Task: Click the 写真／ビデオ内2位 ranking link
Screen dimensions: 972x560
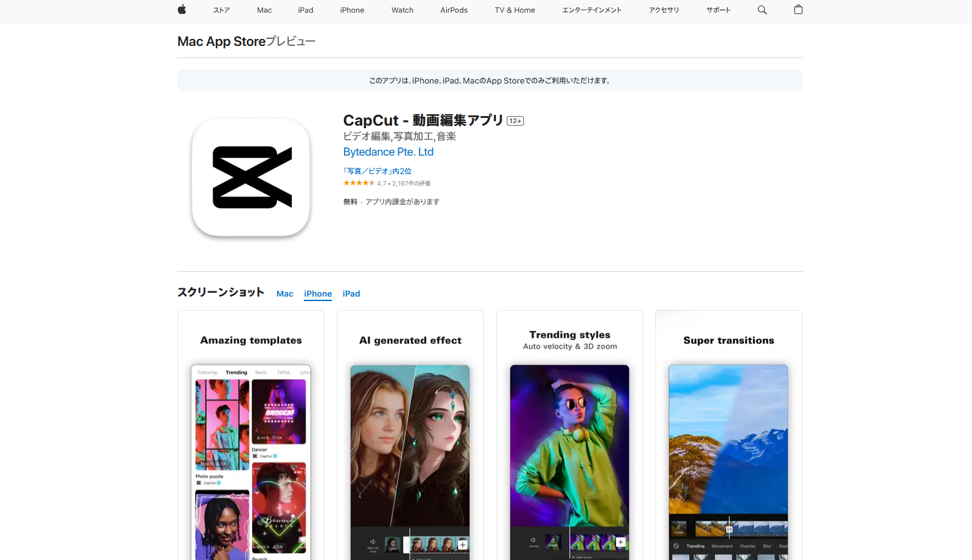Action: pyautogui.click(x=377, y=171)
